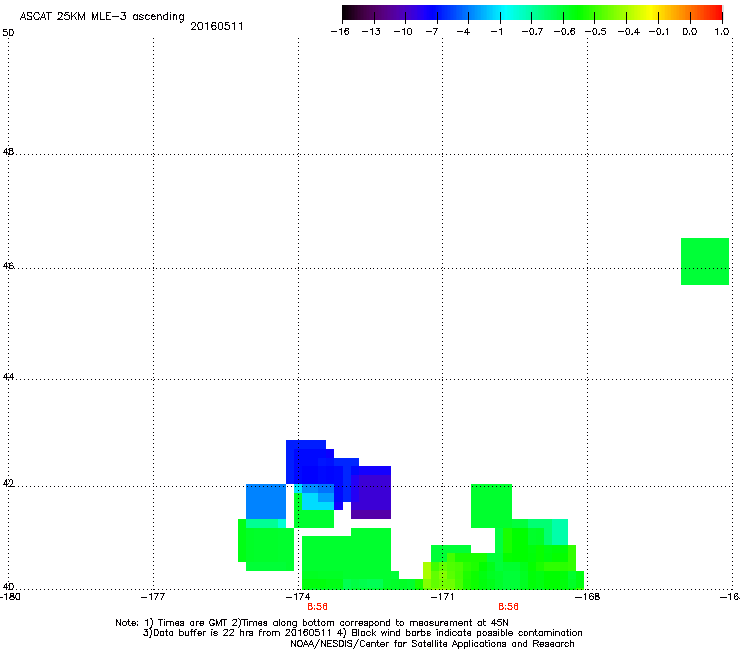Screen dimensions: 740x650
Task: Click the longitude label -171
Action: coord(443,597)
